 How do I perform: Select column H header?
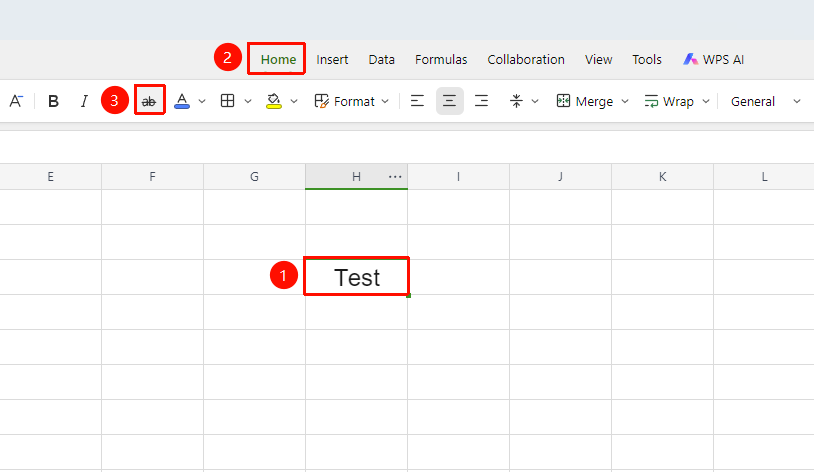[356, 177]
